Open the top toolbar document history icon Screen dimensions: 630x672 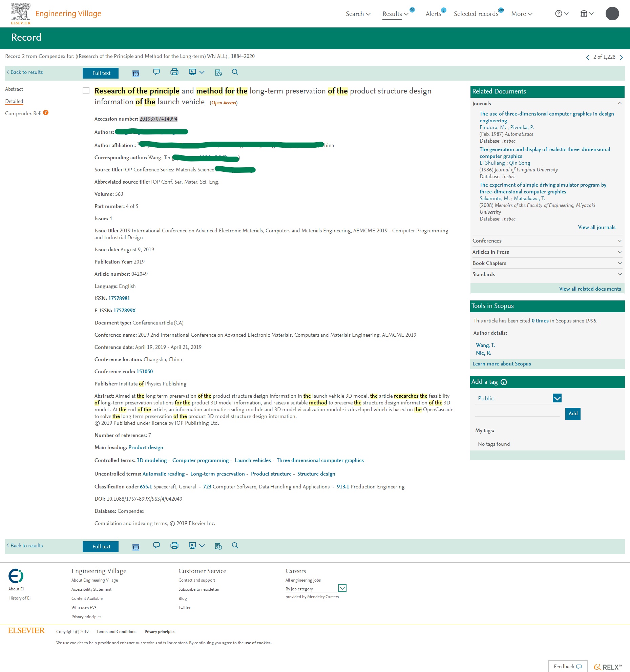[x=218, y=72]
